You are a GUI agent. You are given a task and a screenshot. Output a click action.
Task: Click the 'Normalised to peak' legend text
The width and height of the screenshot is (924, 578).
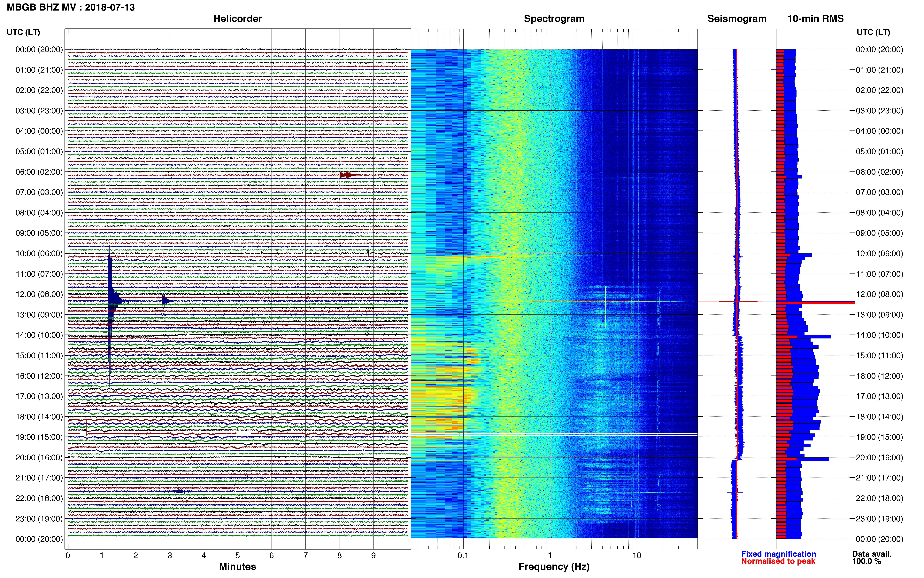778,561
